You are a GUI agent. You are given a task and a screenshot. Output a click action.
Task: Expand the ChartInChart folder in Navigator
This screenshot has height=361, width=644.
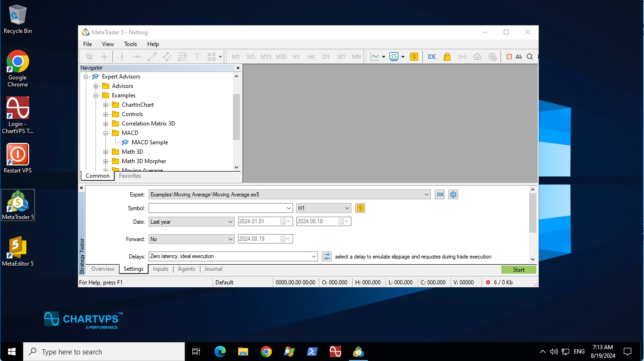[106, 105]
